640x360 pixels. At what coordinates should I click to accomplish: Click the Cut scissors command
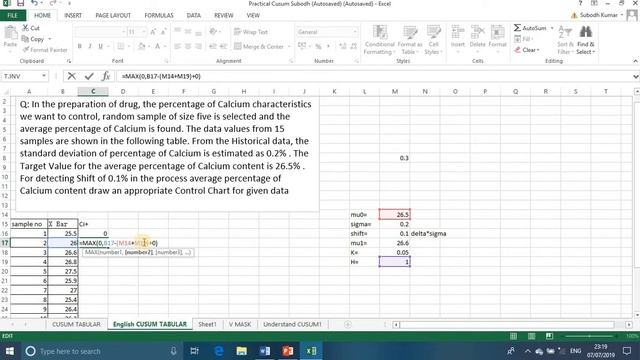pyautogui.click(x=31, y=28)
